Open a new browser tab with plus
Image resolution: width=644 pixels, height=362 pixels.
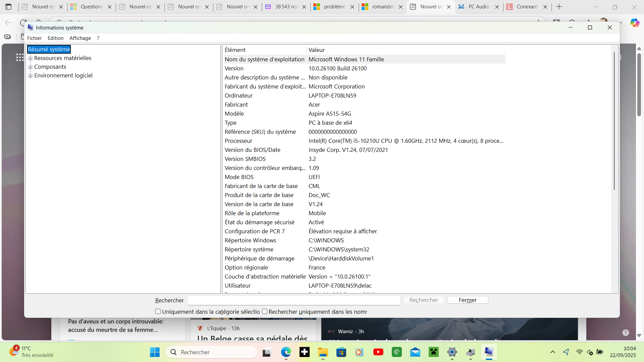[x=559, y=7]
